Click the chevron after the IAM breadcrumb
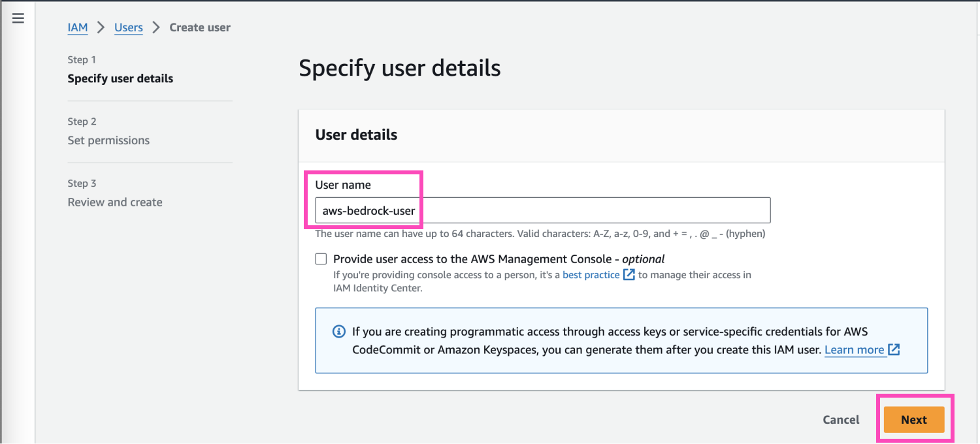Screen dimensions: 980x444 (x=101, y=27)
